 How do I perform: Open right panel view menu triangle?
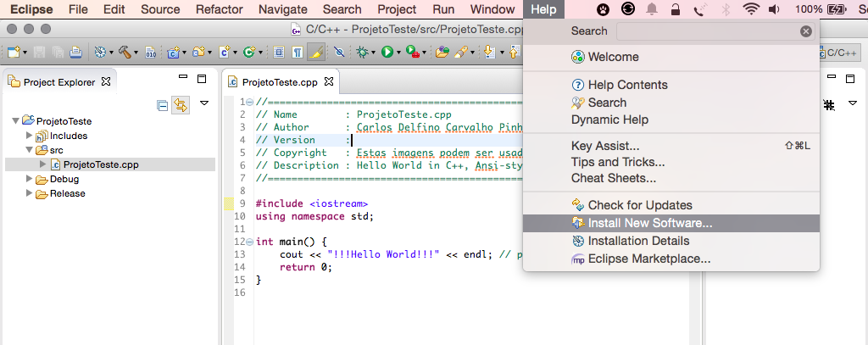(853, 103)
